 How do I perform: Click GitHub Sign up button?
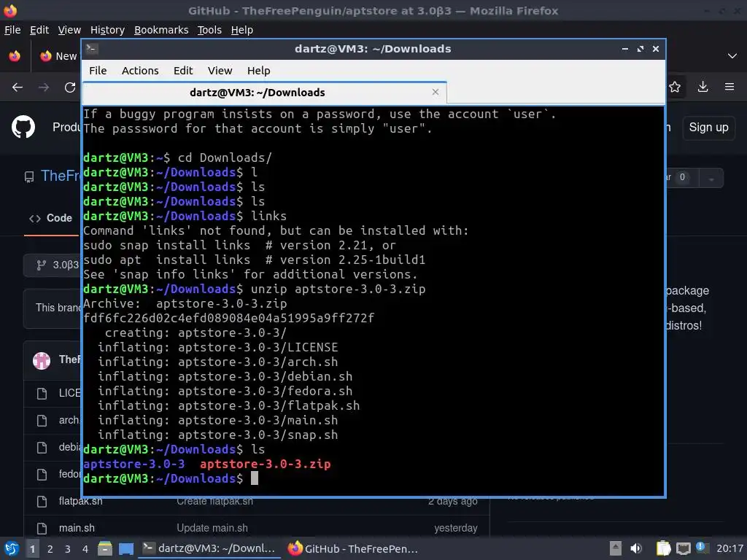(x=708, y=128)
